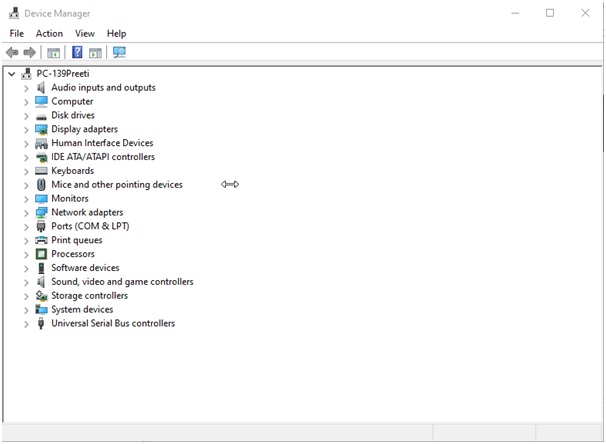Click the Disk drives icon
606x444 pixels.
tap(41, 116)
